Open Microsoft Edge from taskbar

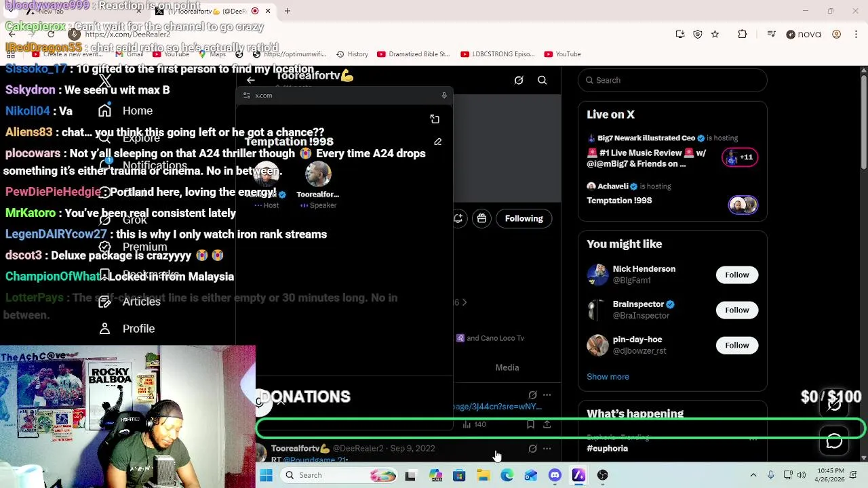(507, 475)
